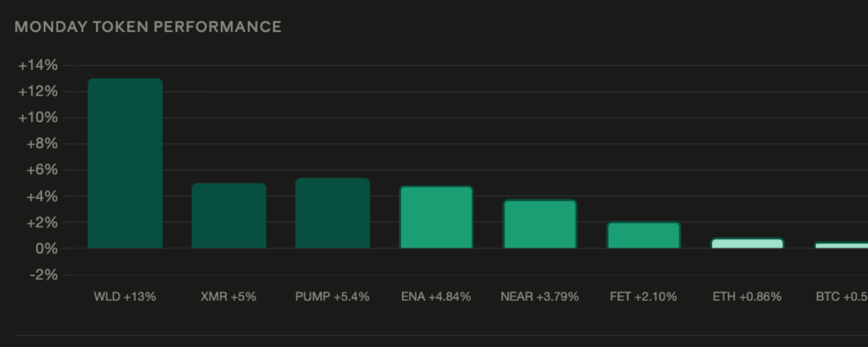Click the ENA bar in the chart
The width and height of the screenshot is (868, 347).
(437, 217)
